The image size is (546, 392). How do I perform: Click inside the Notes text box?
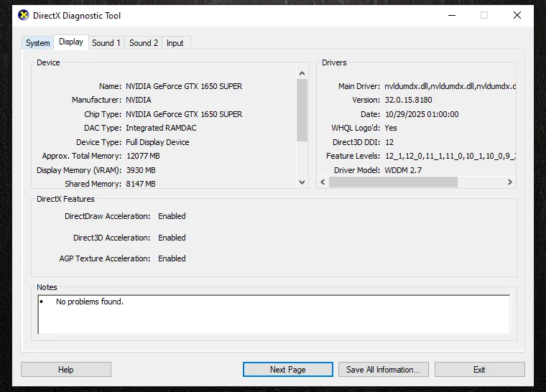coord(273,314)
